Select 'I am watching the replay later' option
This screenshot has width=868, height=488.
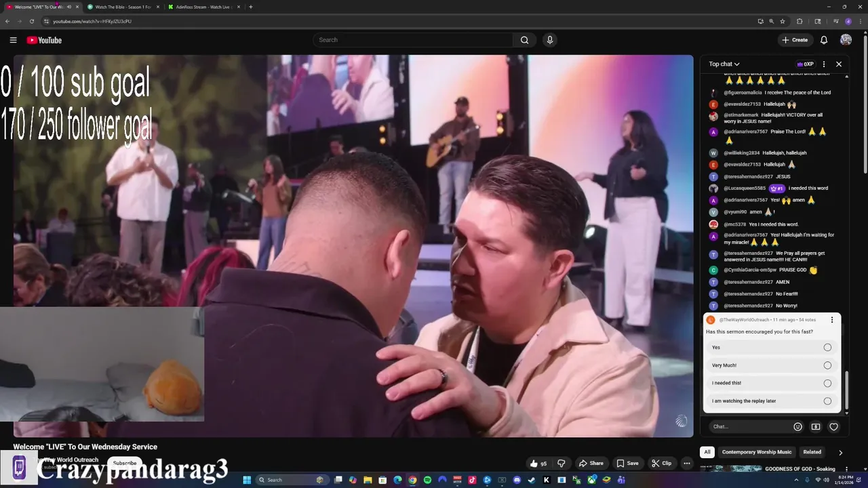coord(772,401)
